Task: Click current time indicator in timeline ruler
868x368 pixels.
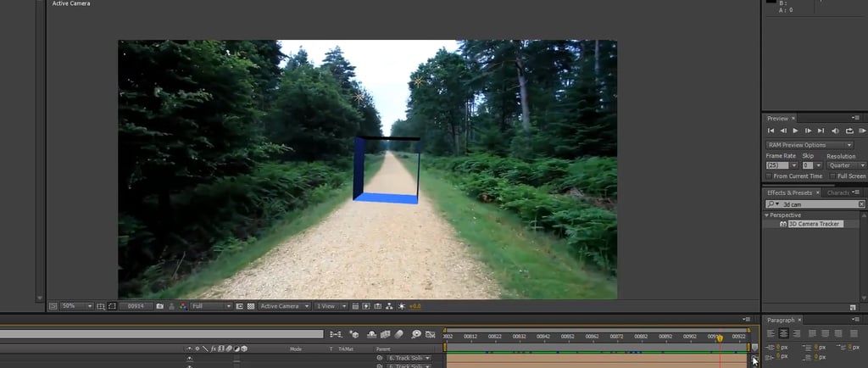Action: click(721, 338)
